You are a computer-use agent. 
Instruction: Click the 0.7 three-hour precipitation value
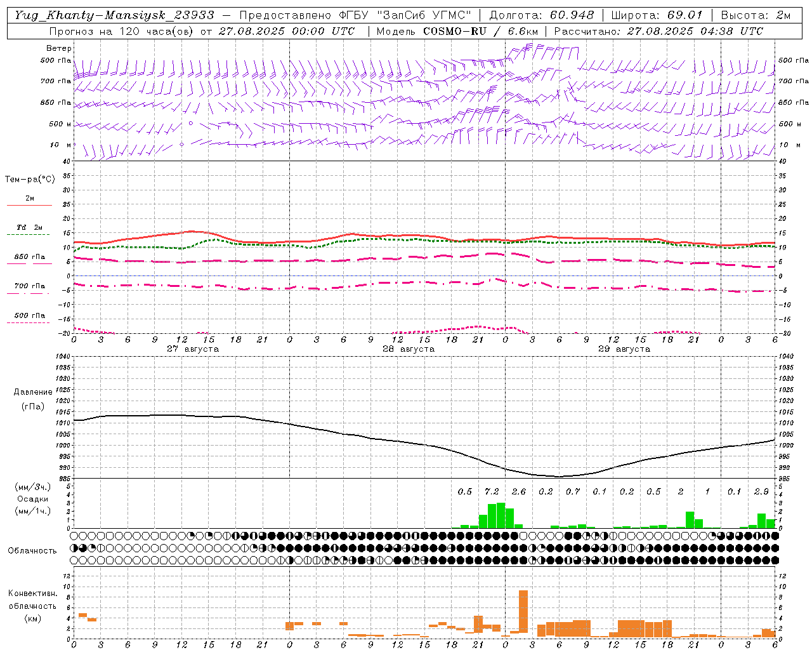click(x=573, y=492)
